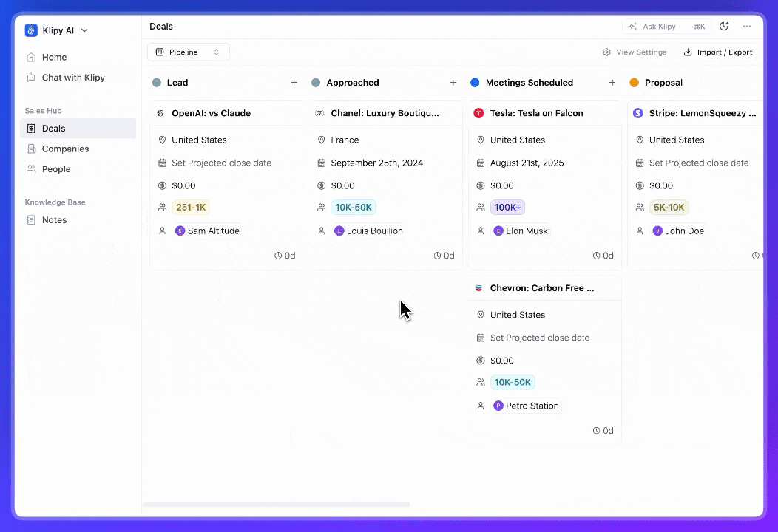This screenshot has width=778, height=532.
Task: Click the Companies building icon
Action: 31,149
